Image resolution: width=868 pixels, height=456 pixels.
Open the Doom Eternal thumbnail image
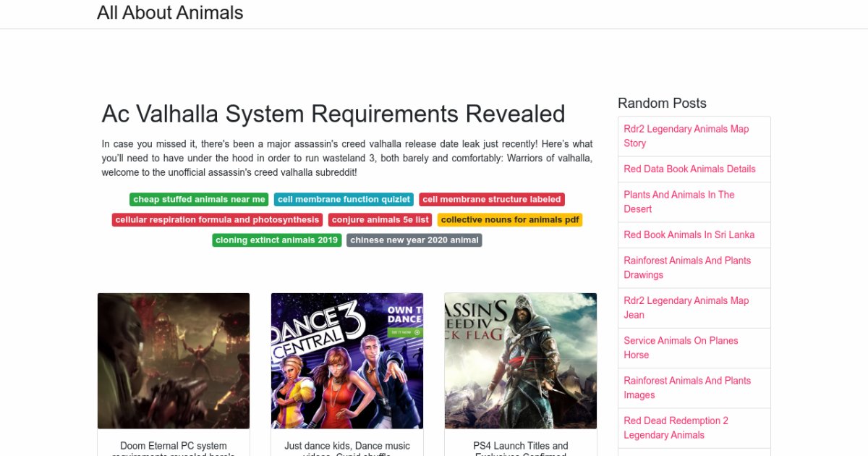[174, 360]
